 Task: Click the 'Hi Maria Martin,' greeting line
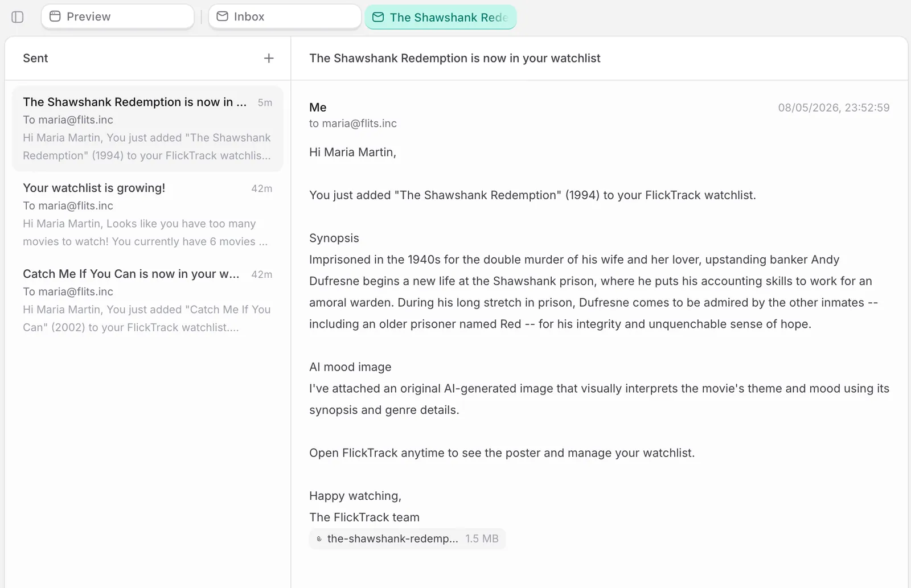352,152
